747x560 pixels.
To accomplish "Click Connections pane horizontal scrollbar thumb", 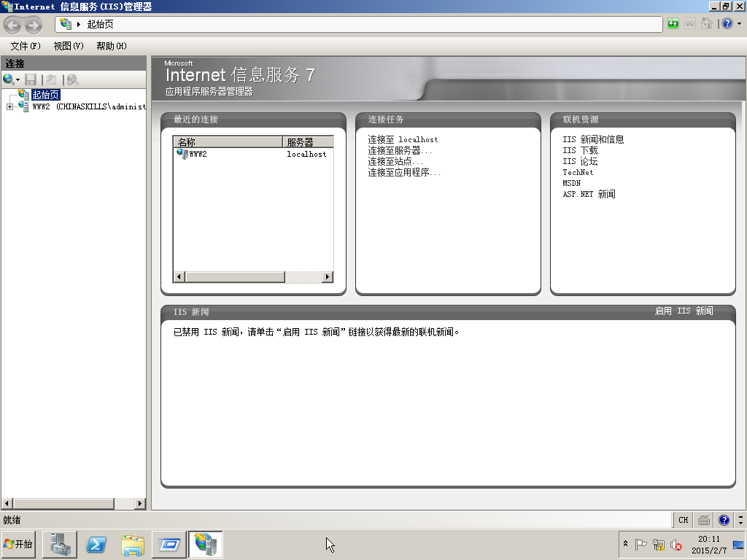I will tap(63, 503).
